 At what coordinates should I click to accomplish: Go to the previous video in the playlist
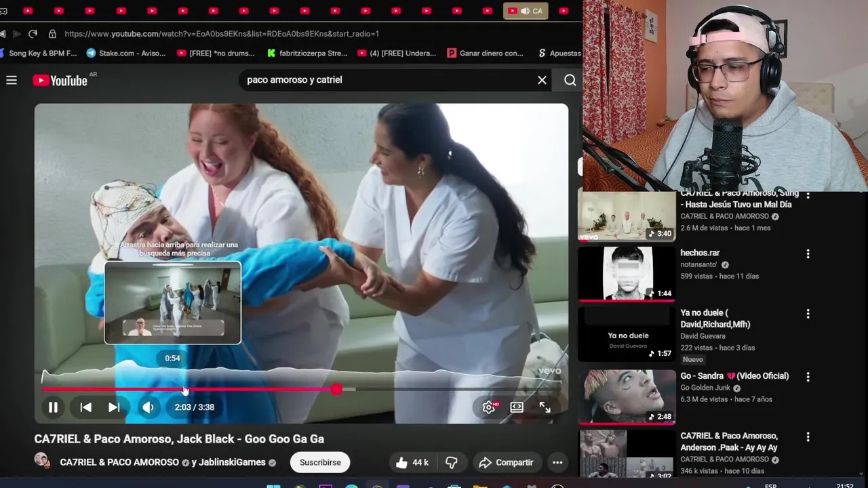[x=85, y=407]
